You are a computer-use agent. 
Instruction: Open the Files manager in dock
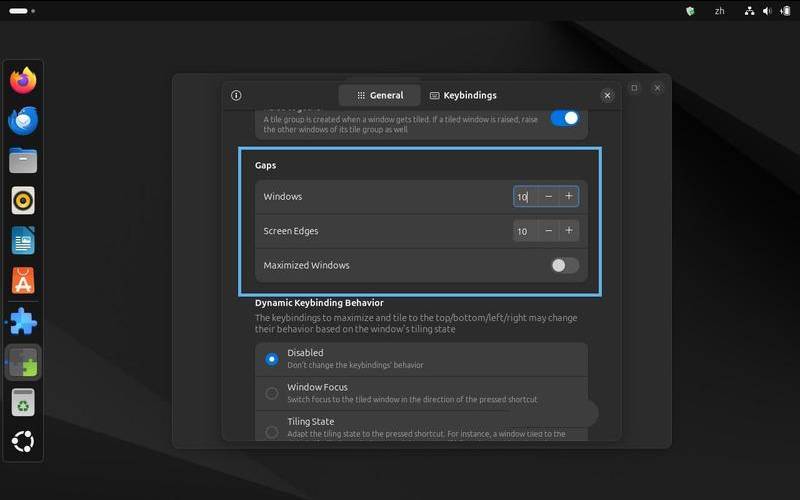coord(23,160)
